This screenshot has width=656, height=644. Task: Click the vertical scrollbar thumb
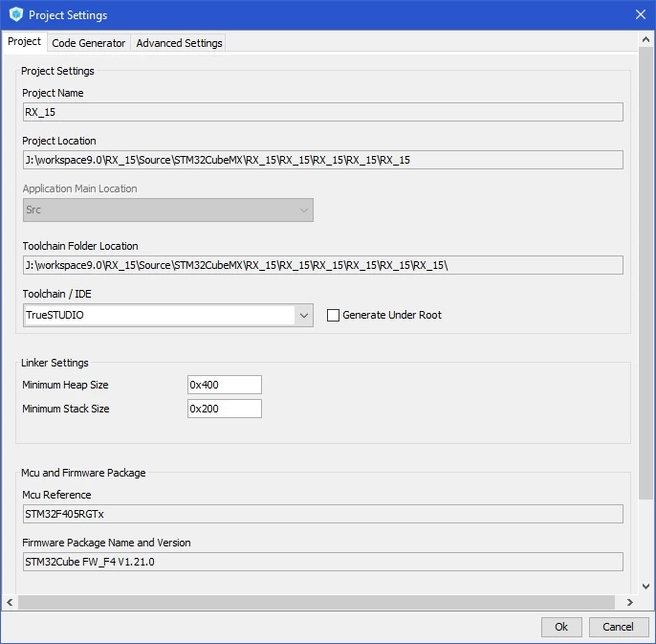[645, 274]
